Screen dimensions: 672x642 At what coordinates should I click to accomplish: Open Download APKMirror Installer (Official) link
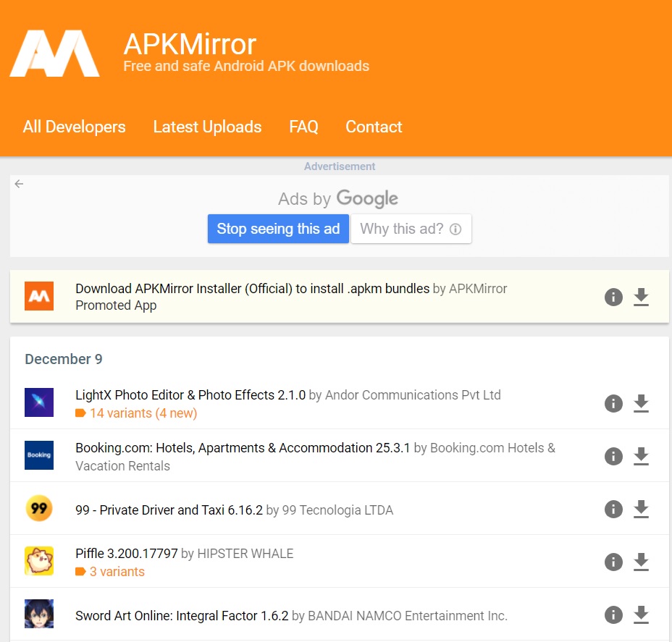(x=253, y=289)
